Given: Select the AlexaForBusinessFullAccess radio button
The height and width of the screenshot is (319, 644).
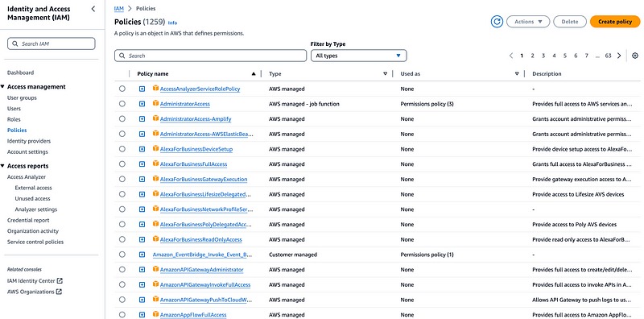Looking at the screenshot, I should [122, 164].
